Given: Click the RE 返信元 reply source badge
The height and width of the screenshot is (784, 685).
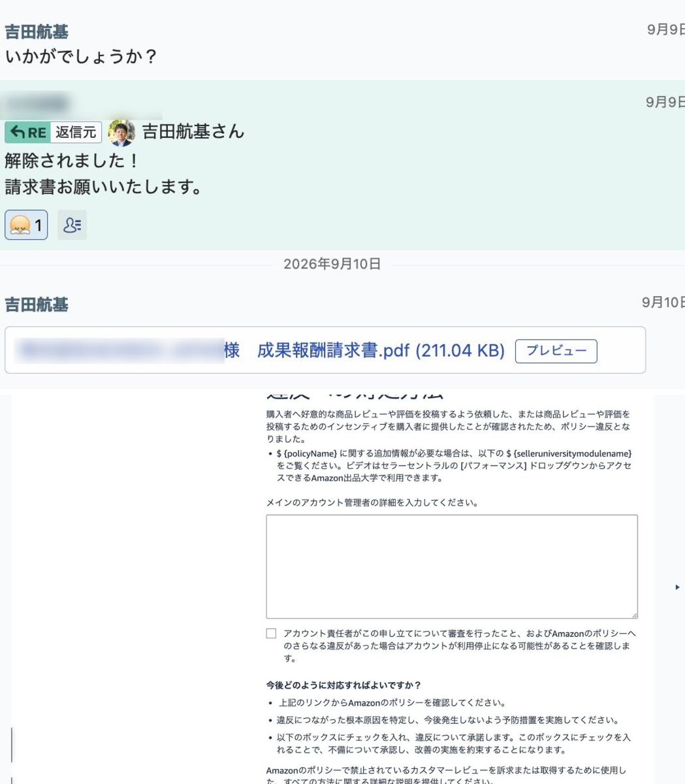Looking at the screenshot, I should tap(54, 132).
